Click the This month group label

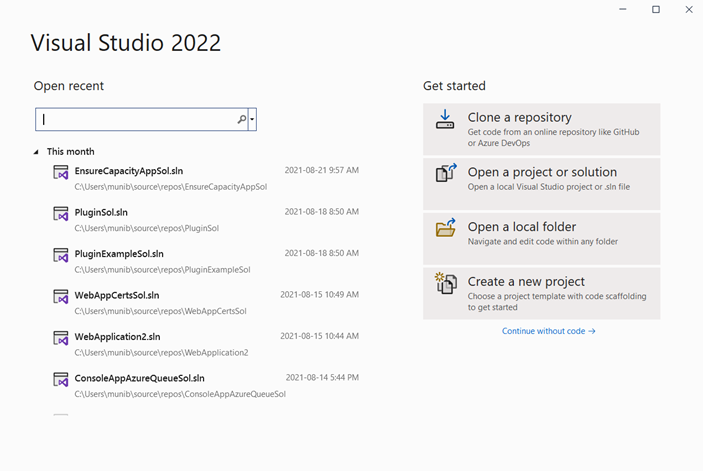point(70,151)
